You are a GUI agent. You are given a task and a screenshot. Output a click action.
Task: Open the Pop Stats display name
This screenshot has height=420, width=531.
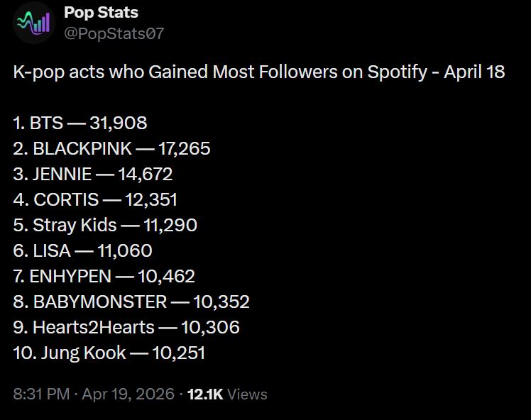101,12
